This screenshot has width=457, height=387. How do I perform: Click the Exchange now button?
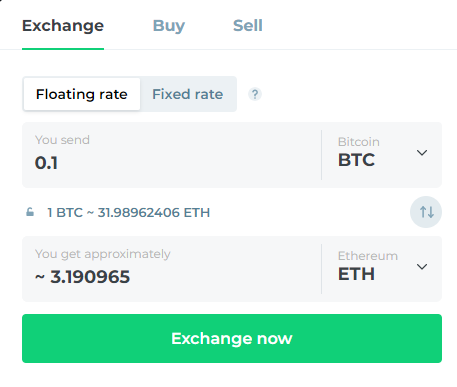click(232, 338)
